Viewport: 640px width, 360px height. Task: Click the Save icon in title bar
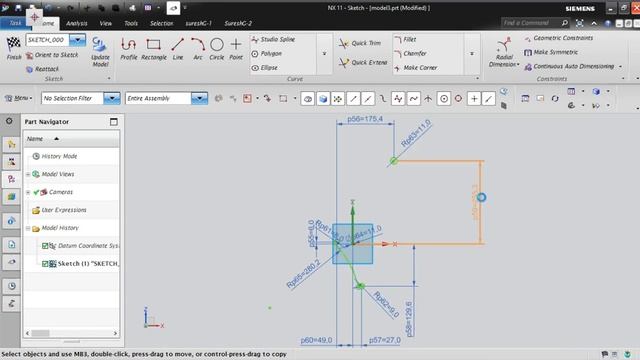coord(18,8)
